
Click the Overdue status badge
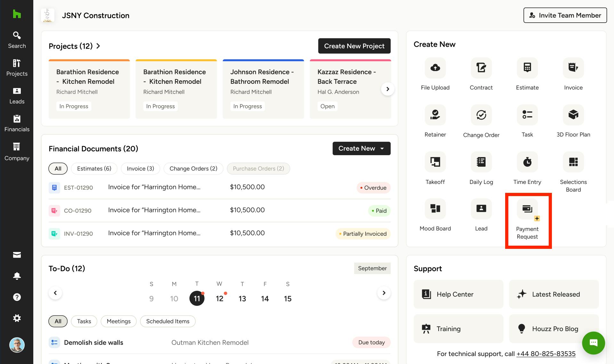click(x=373, y=188)
